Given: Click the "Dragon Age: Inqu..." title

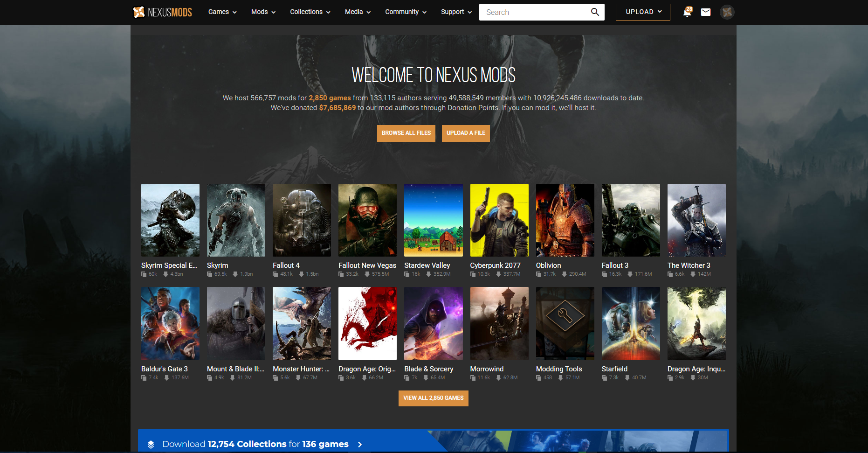Looking at the screenshot, I should (x=696, y=369).
